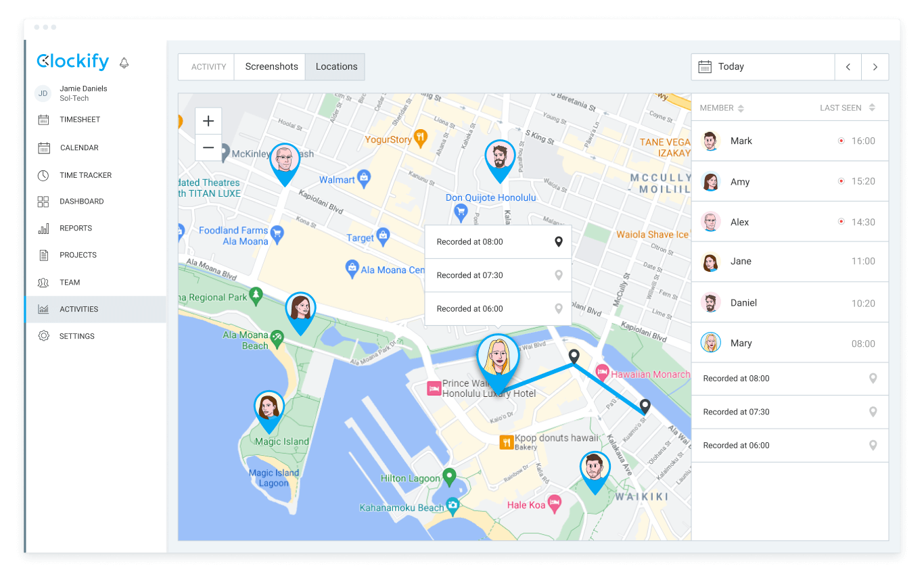Open the Timesheet page from sidebar
Viewport: 924px width, 572px height.
click(79, 120)
